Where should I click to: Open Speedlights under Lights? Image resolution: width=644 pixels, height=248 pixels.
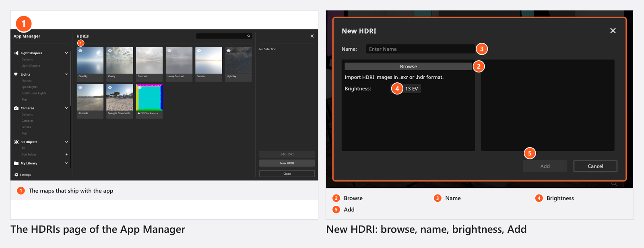tap(29, 87)
